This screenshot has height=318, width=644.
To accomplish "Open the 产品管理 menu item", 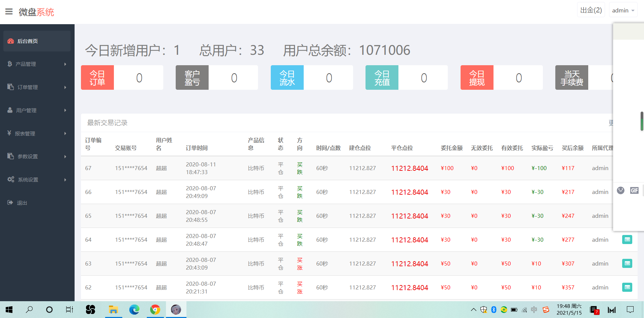I will click(37, 64).
